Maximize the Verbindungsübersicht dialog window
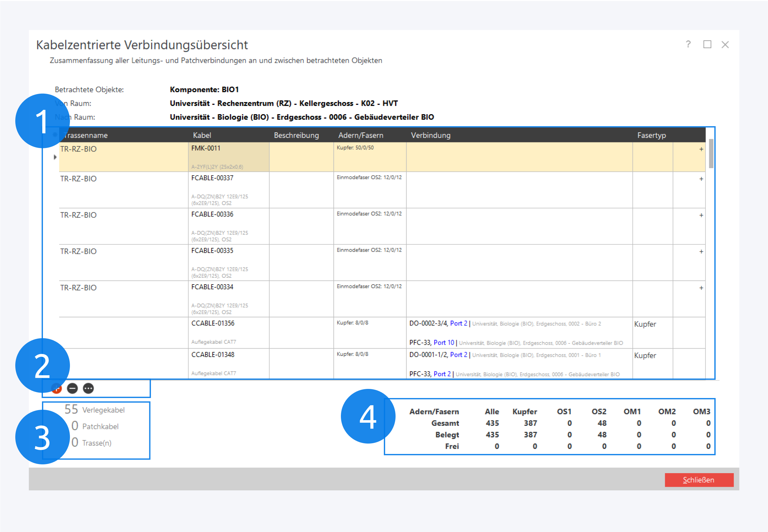Viewport: 768px width, 532px height. click(707, 44)
